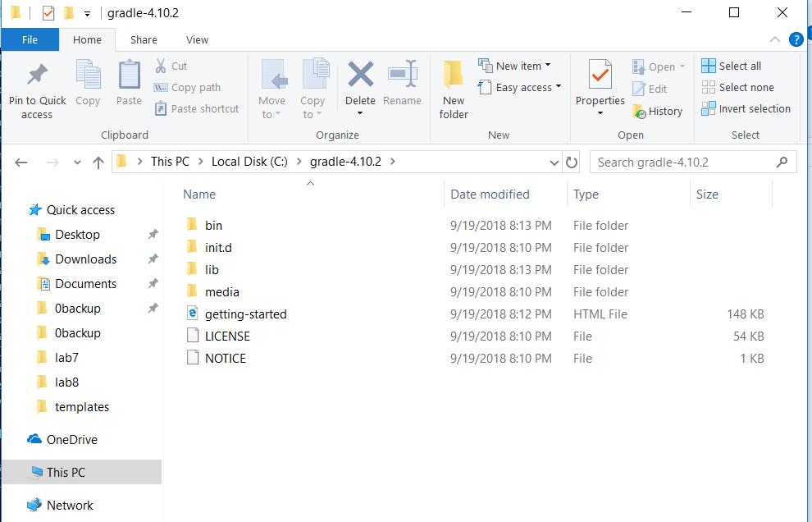
Task: Switch to the View tab
Action: tap(197, 39)
